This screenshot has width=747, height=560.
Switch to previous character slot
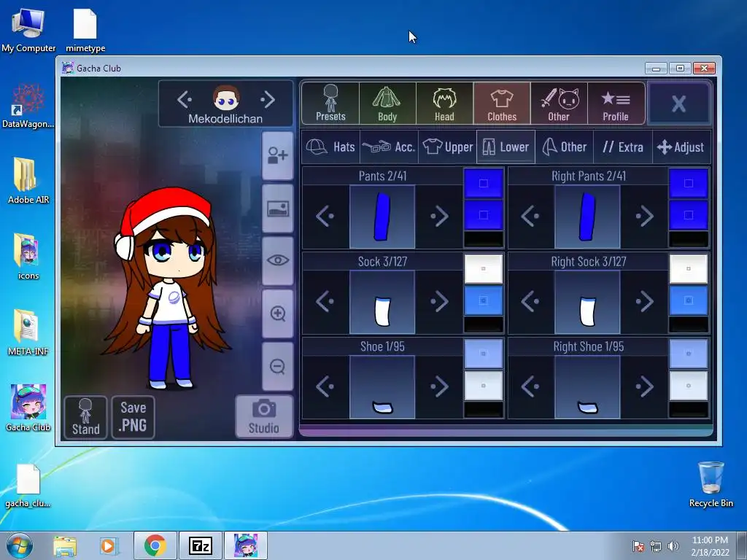pyautogui.click(x=185, y=99)
